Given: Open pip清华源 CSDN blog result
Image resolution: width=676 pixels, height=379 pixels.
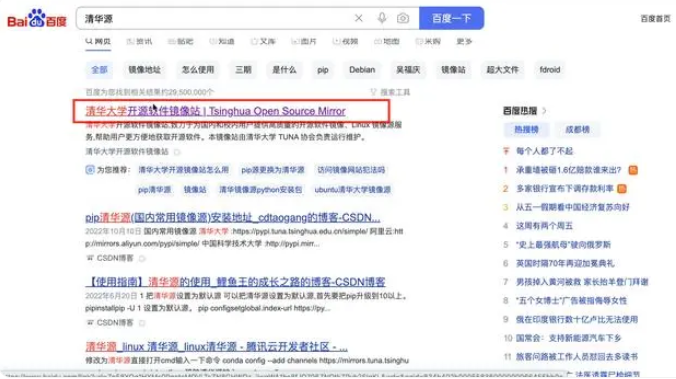Looking at the screenshot, I should pos(233,218).
